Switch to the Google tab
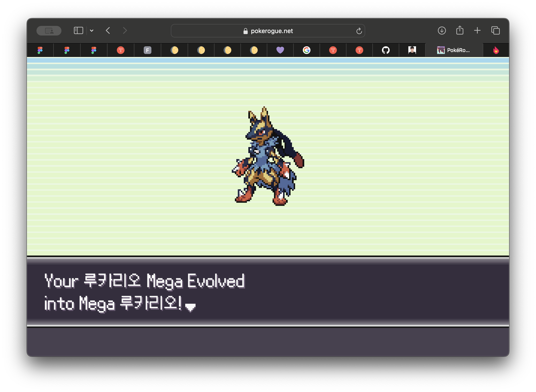Viewport: 536px width, 392px height. point(306,50)
